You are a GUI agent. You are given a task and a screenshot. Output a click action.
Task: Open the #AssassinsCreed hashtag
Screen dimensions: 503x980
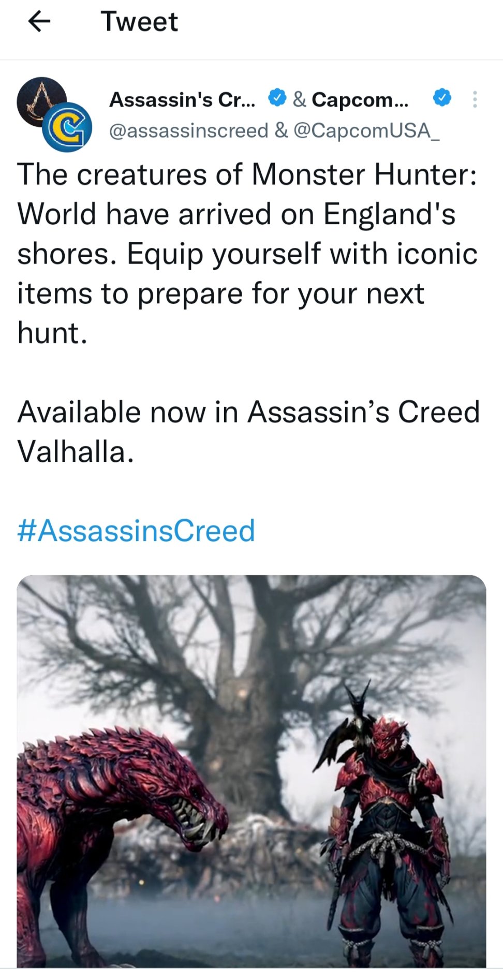tap(136, 531)
